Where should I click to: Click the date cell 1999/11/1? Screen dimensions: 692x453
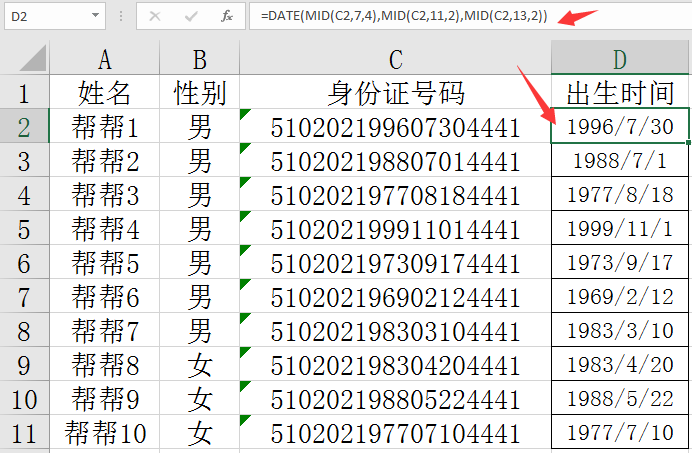(620, 228)
